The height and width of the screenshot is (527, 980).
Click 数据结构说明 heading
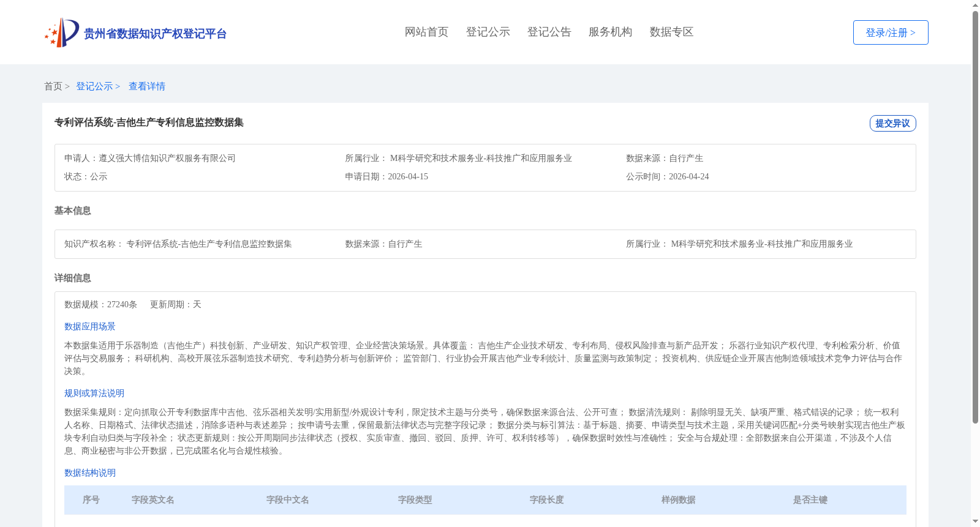click(x=90, y=473)
